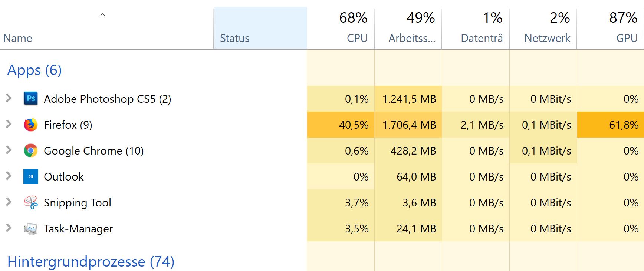The height and width of the screenshot is (271, 644).
Task: Click the Google Chrome icon
Action: [x=31, y=151]
